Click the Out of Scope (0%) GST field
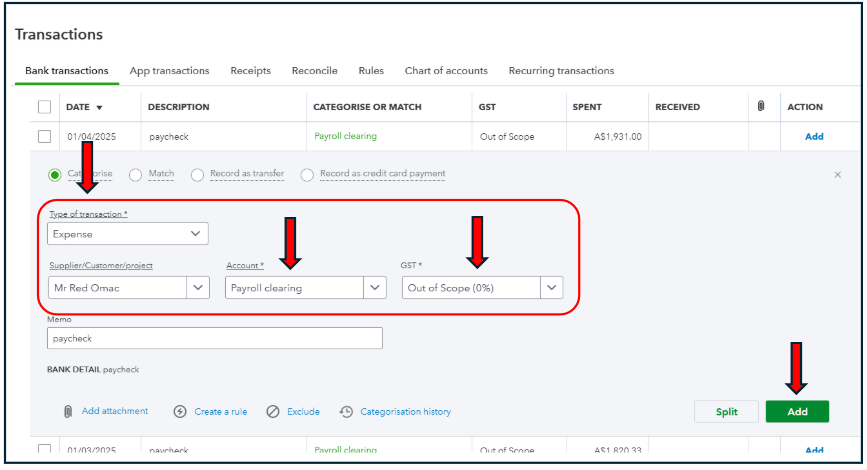 click(x=471, y=288)
